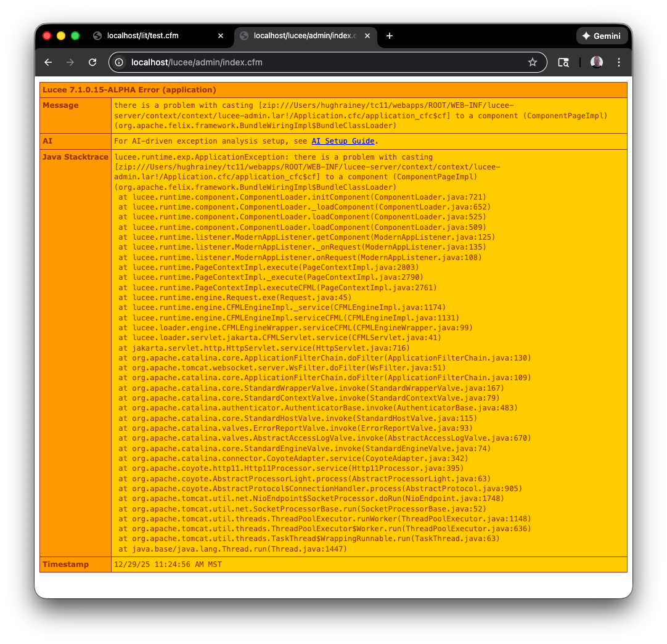
Task: Open the Chrome profile avatar
Action: point(596,62)
